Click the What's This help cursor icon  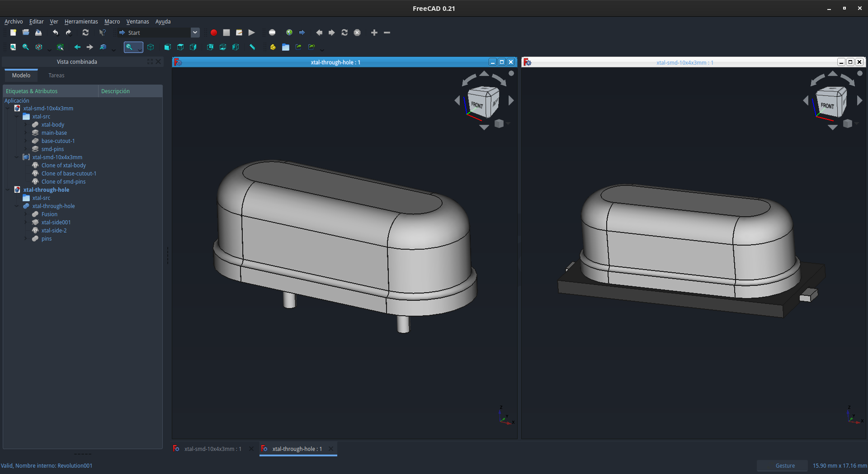click(x=103, y=33)
